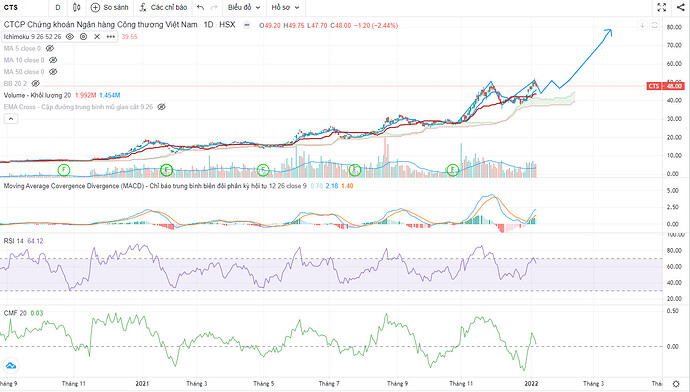Image resolution: width=690 pixels, height=392 pixels.
Task: Open the candlestick chart style selector
Action: click(77, 7)
